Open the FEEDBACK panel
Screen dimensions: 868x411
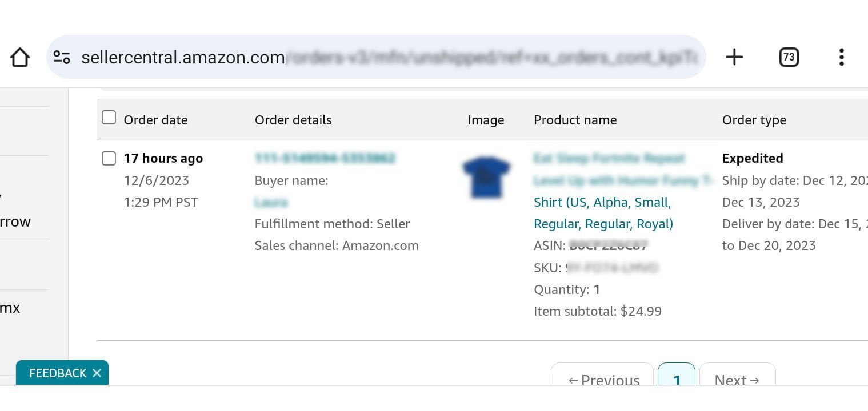coord(57,373)
